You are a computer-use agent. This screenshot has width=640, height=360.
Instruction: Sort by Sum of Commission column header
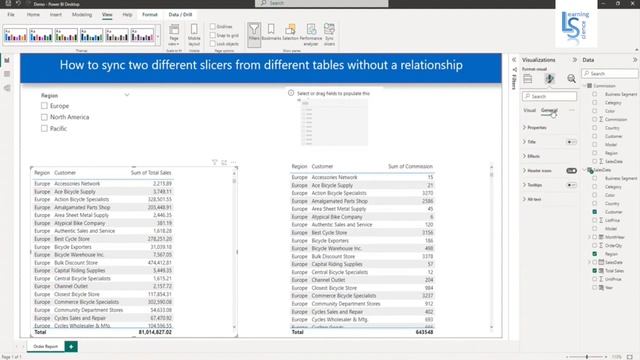[410, 167]
